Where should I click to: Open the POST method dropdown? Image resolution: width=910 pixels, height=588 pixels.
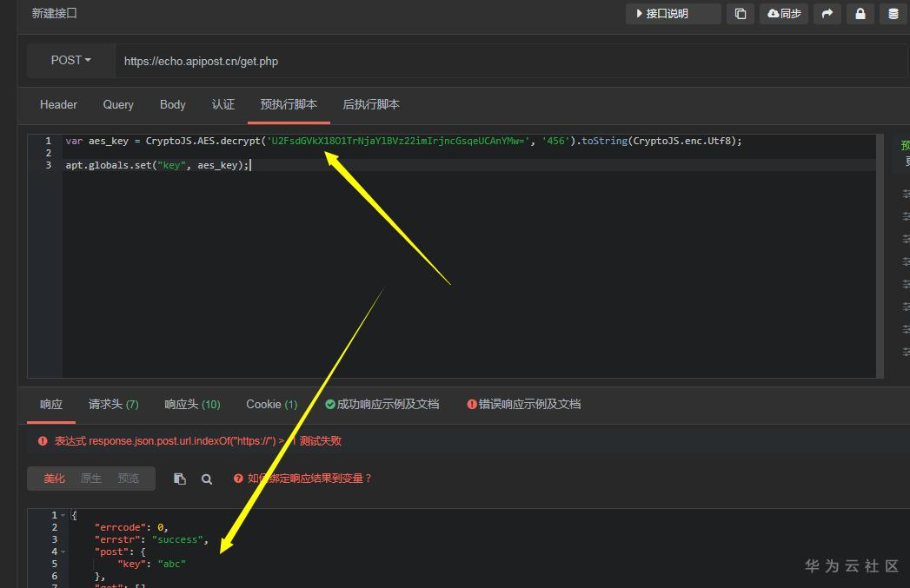pos(70,60)
